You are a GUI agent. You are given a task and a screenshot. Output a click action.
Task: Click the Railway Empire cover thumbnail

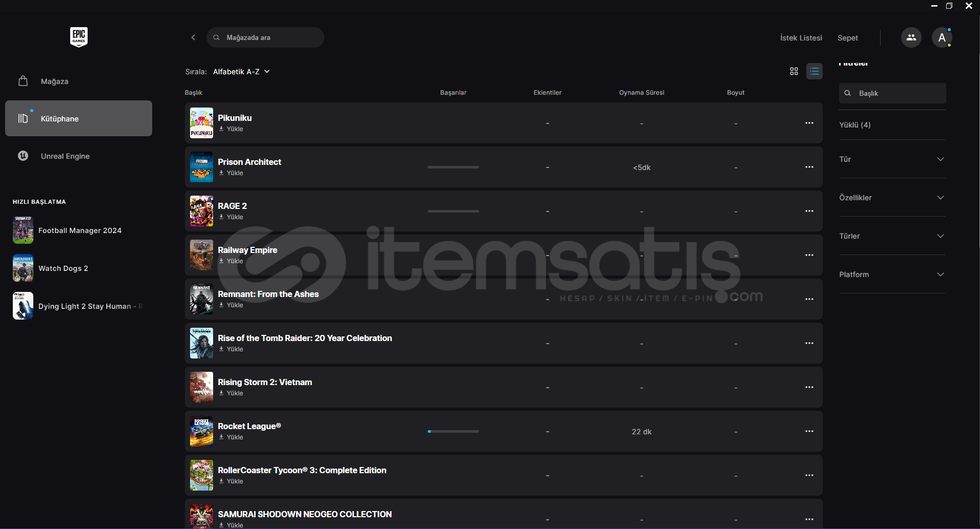(201, 255)
